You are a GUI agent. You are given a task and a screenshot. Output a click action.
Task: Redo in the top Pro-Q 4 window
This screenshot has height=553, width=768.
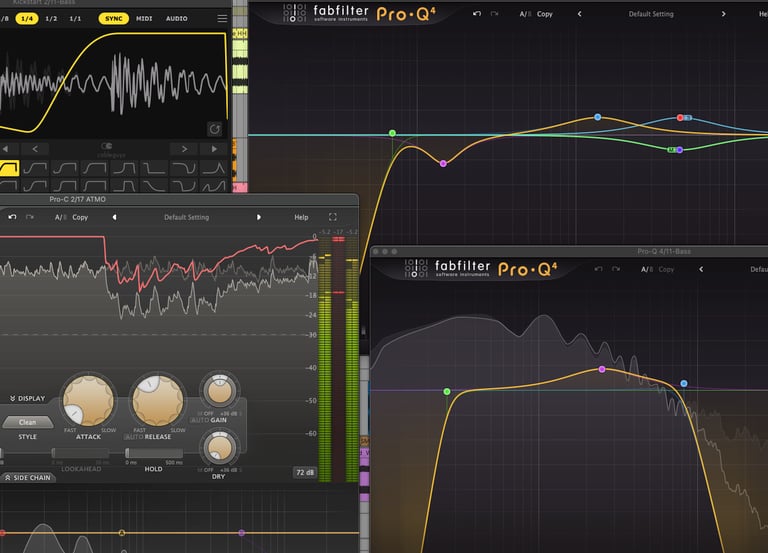494,14
